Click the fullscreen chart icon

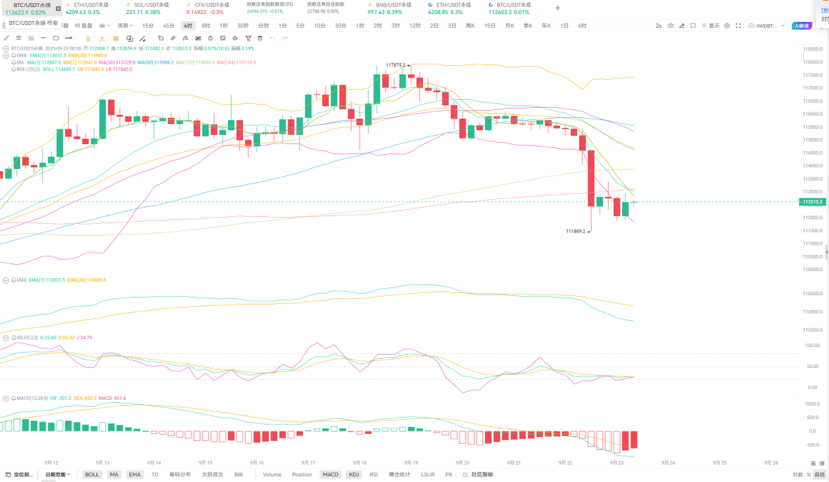pos(738,26)
